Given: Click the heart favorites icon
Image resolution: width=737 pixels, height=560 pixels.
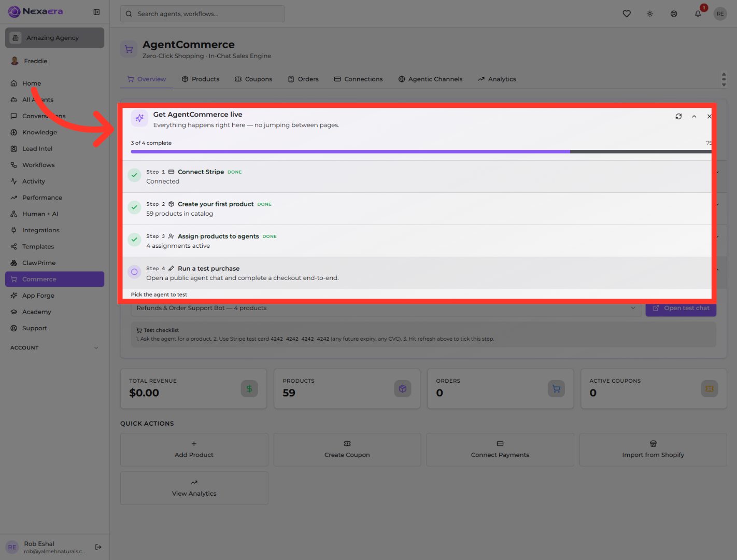Looking at the screenshot, I should 627,14.
